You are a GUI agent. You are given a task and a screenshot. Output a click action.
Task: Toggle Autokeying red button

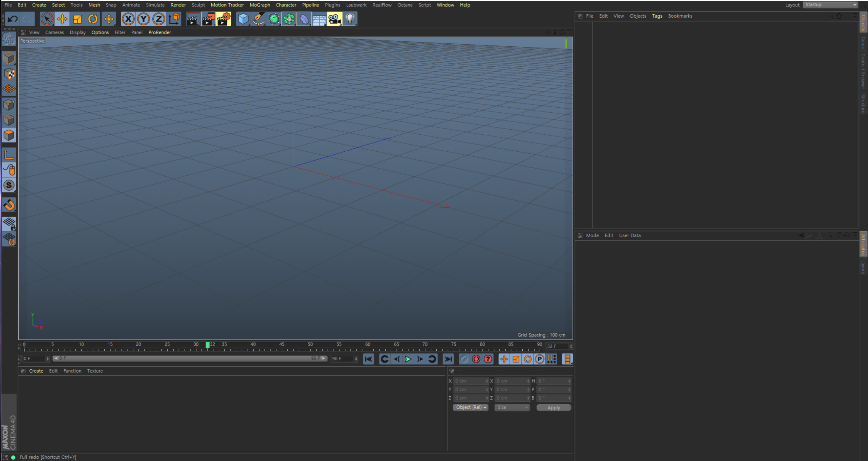click(476, 359)
